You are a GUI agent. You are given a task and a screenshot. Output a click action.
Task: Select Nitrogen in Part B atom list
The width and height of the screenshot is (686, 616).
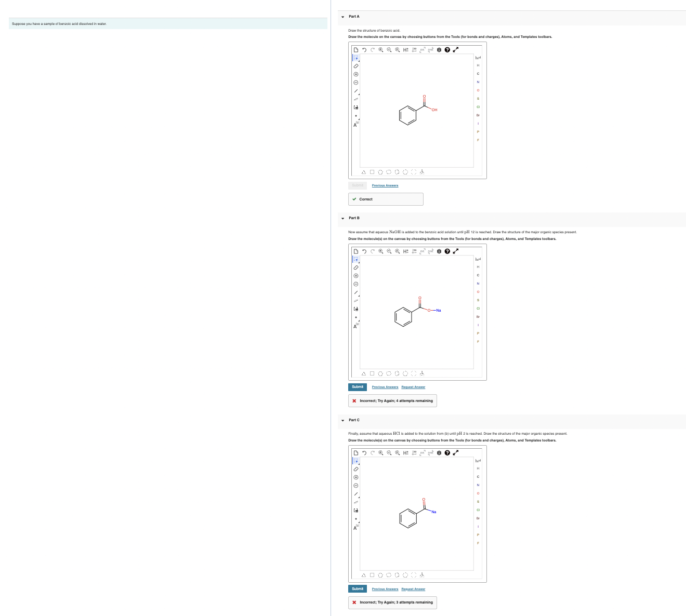478,284
